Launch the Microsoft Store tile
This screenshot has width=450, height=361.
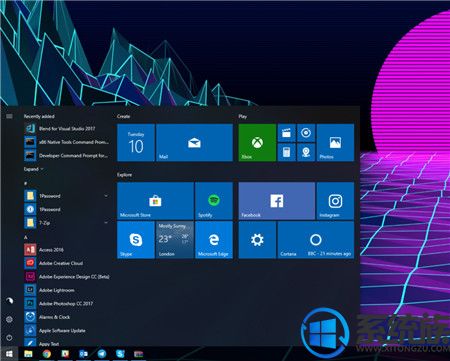(155, 201)
